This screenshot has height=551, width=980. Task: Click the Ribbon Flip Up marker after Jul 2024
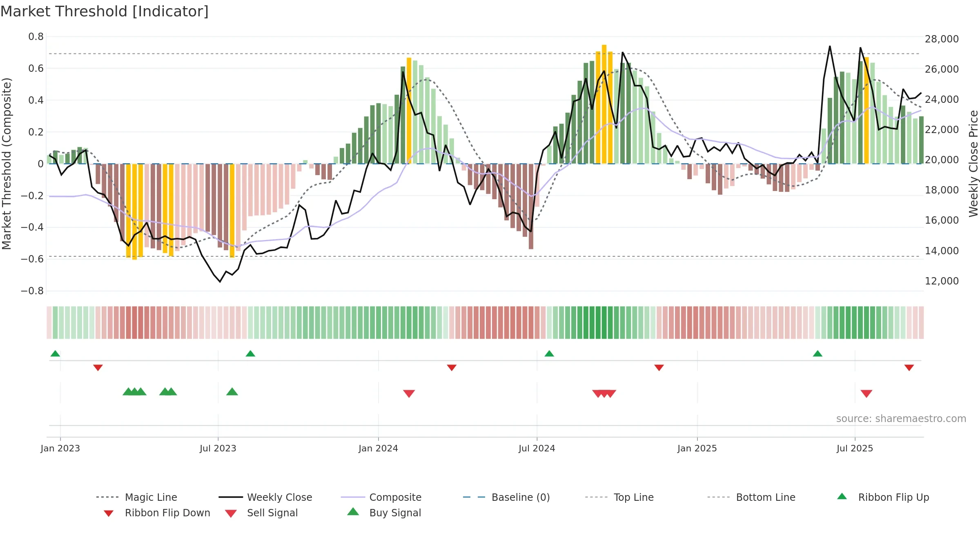point(549,353)
